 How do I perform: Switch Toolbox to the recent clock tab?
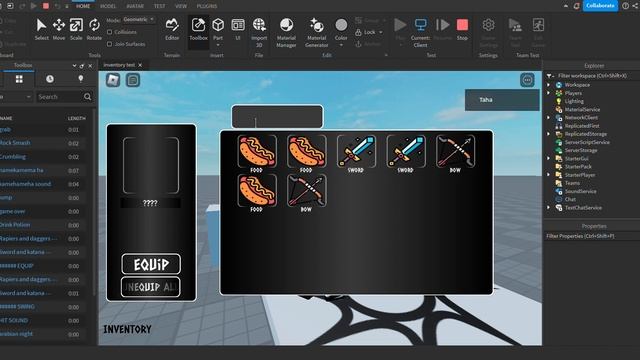tap(50, 79)
